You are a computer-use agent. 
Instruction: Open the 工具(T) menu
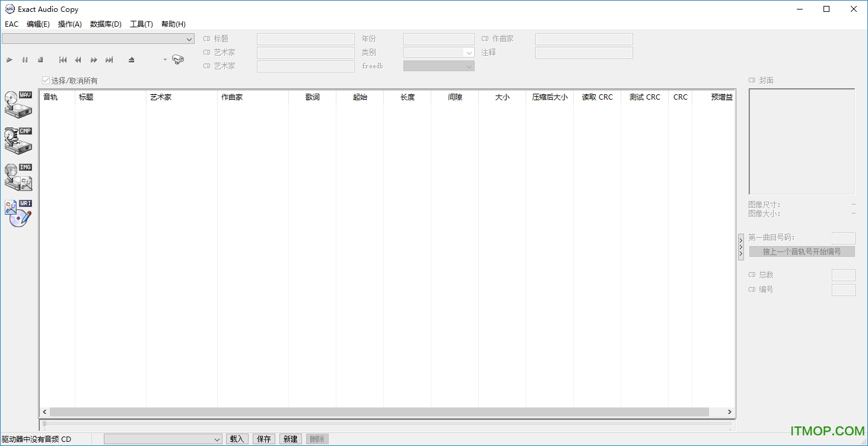141,24
